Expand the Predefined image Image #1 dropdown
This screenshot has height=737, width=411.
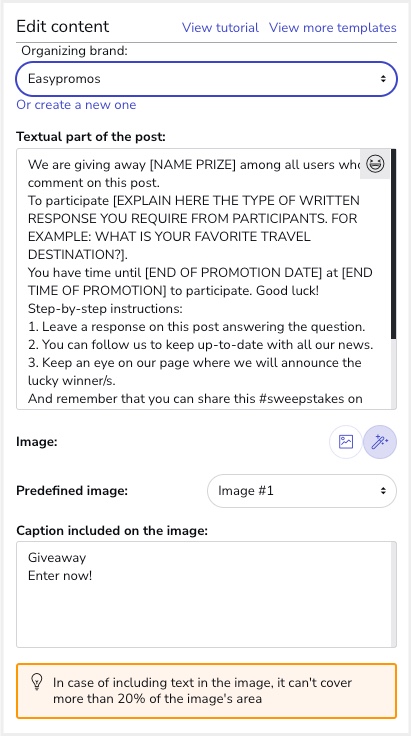click(301, 491)
